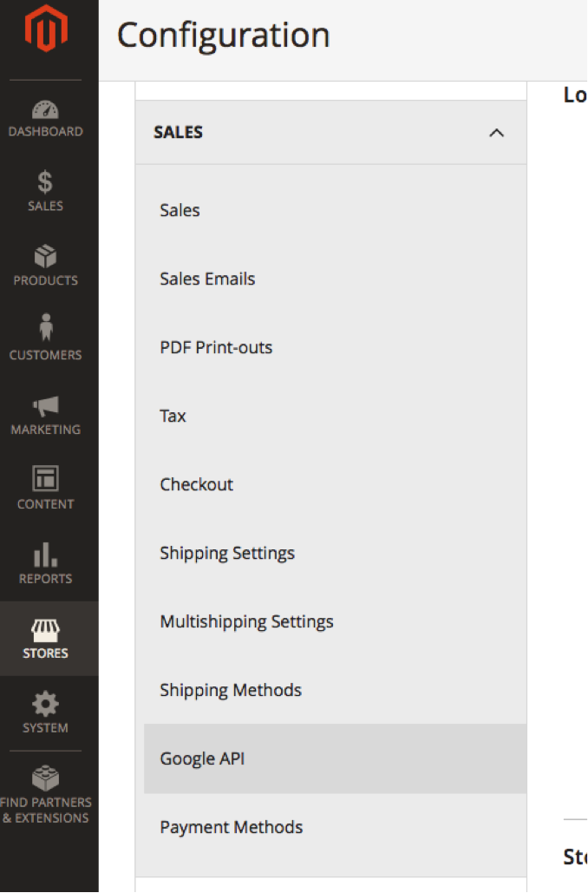Click the Stores storefront icon
The image size is (588, 893).
coord(44,633)
